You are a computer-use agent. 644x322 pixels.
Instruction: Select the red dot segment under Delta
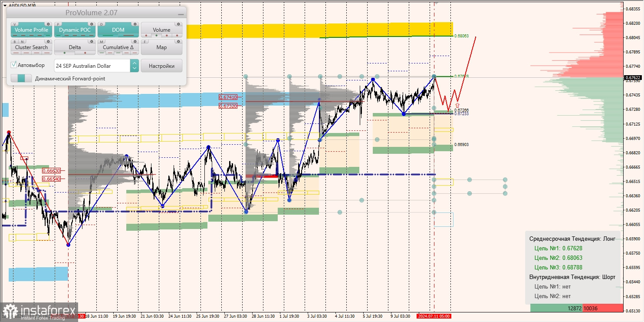point(85,53)
